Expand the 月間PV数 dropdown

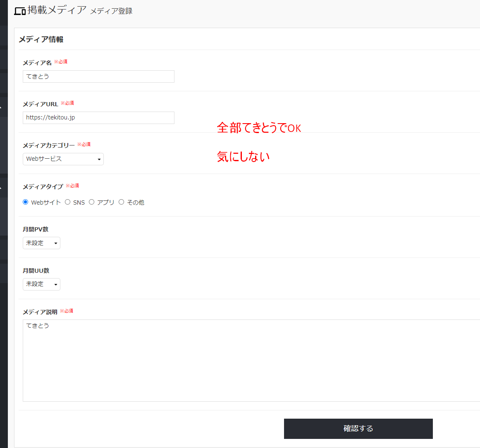[41, 243]
